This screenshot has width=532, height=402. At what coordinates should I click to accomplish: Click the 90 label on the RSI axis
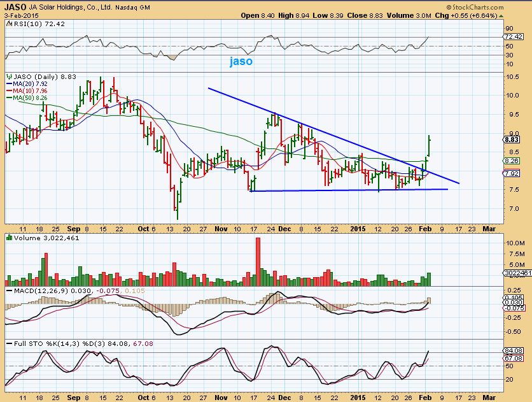(509, 29)
